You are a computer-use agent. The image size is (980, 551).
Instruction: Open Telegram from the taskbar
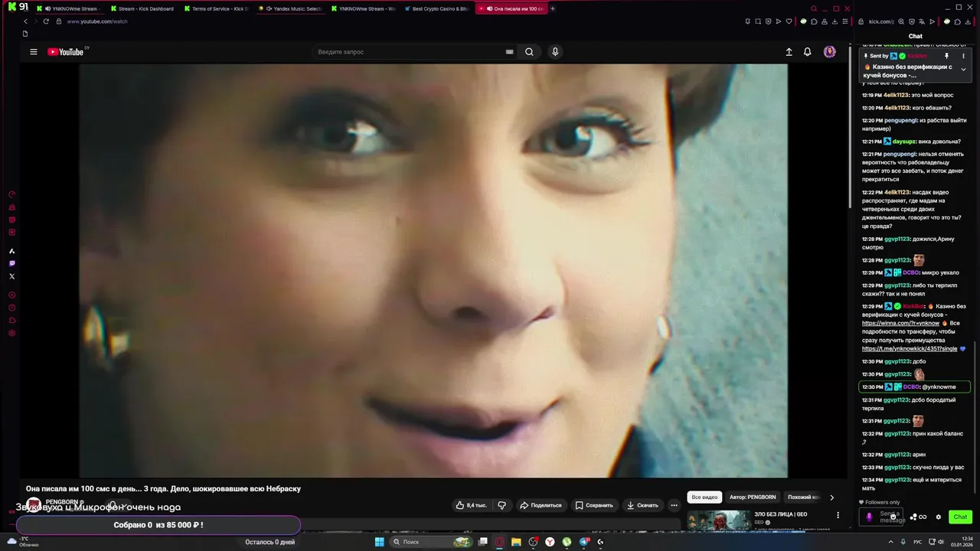tap(583, 542)
